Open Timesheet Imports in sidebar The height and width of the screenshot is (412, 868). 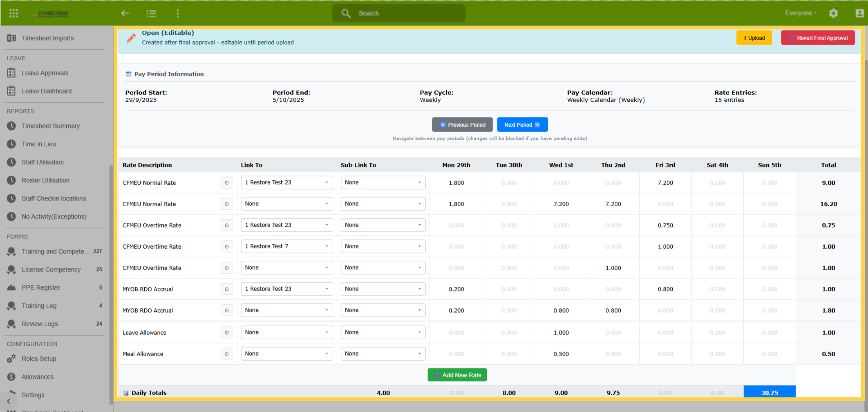pos(47,38)
